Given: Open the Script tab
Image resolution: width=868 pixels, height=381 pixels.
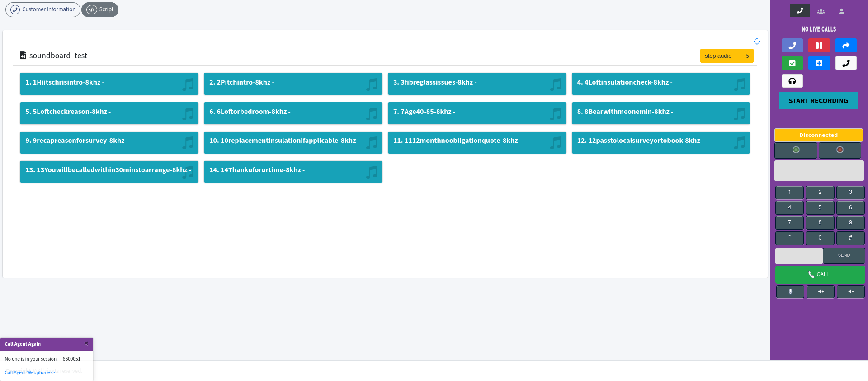Looking at the screenshot, I should [100, 9].
